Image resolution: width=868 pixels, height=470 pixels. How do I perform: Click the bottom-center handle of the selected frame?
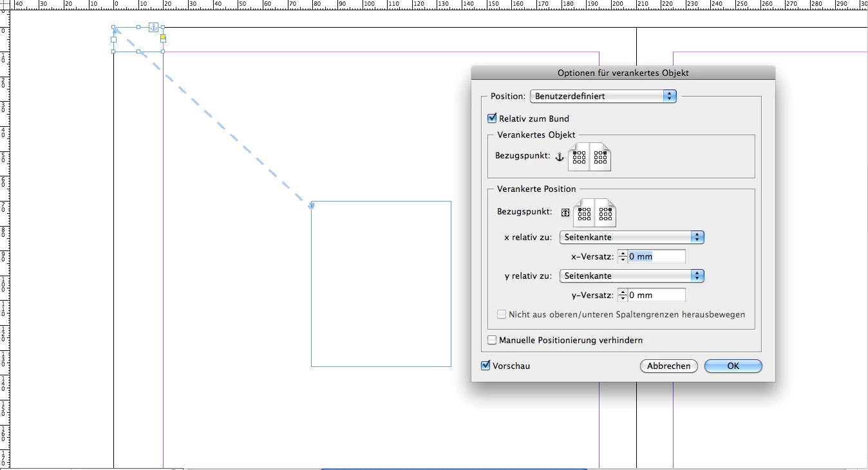coord(138,51)
